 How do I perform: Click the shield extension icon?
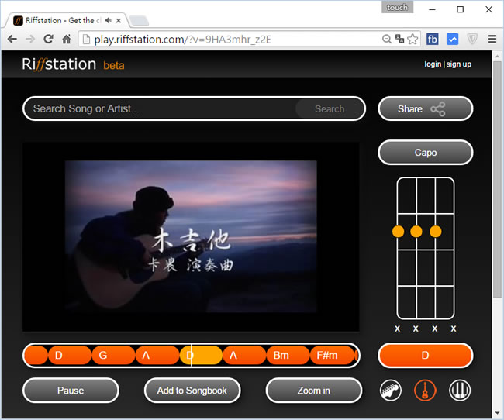tap(472, 40)
